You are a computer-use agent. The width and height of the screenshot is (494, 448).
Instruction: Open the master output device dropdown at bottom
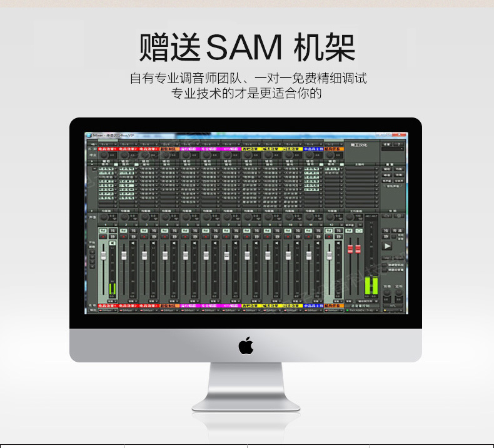coord(362,310)
